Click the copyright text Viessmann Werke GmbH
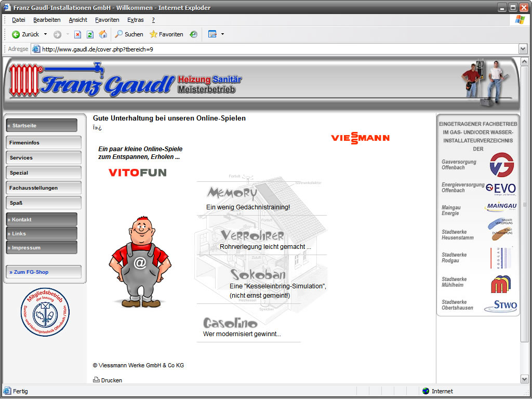 click(x=138, y=365)
